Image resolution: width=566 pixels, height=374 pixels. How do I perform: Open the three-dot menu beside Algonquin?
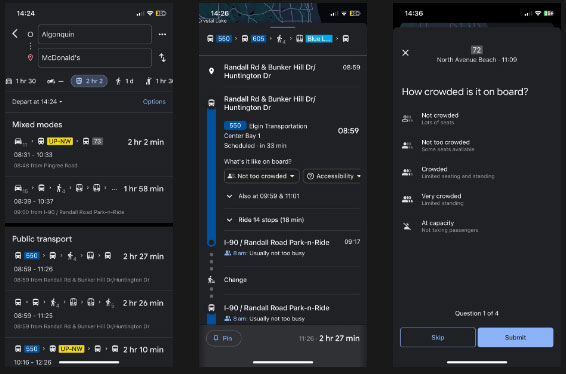point(162,34)
